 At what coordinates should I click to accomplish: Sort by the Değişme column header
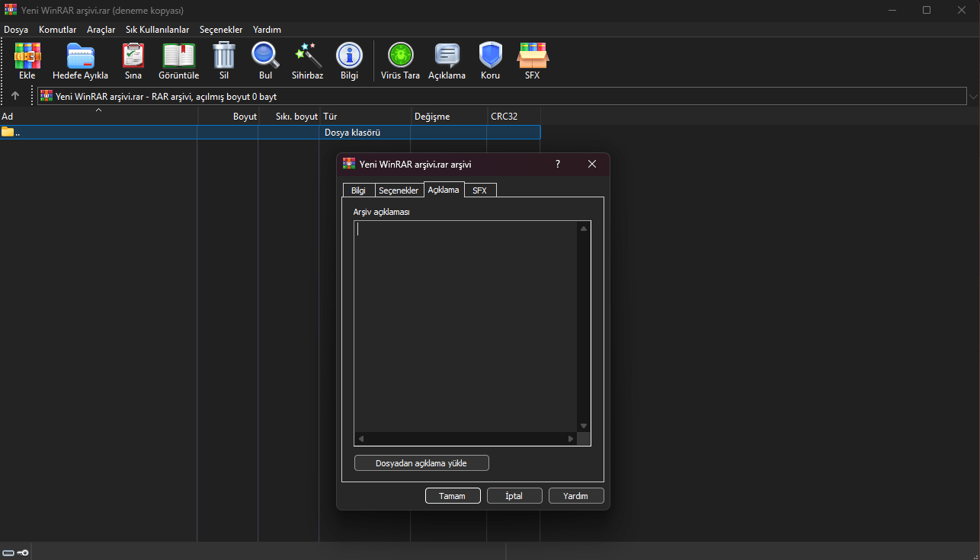(x=449, y=117)
